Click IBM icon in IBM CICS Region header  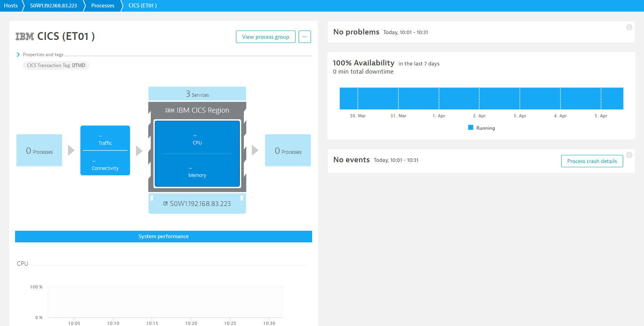pos(170,110)
